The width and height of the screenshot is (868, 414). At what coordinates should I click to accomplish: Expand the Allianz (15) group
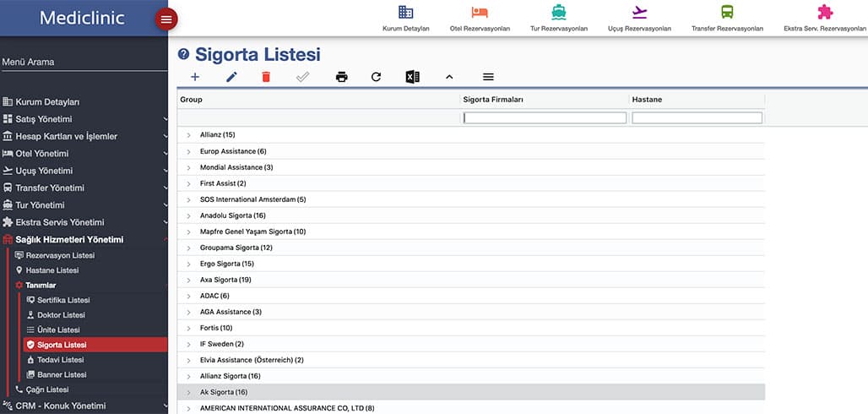[x=188, y=135]
